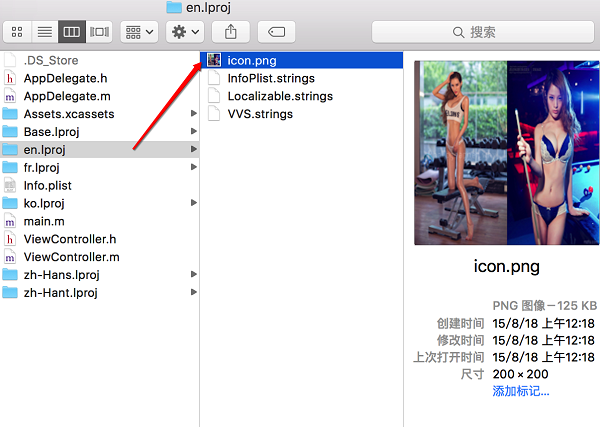Click the Share button in the toolbar
This screenshot has height=427, width=600.
click(230, 32)
